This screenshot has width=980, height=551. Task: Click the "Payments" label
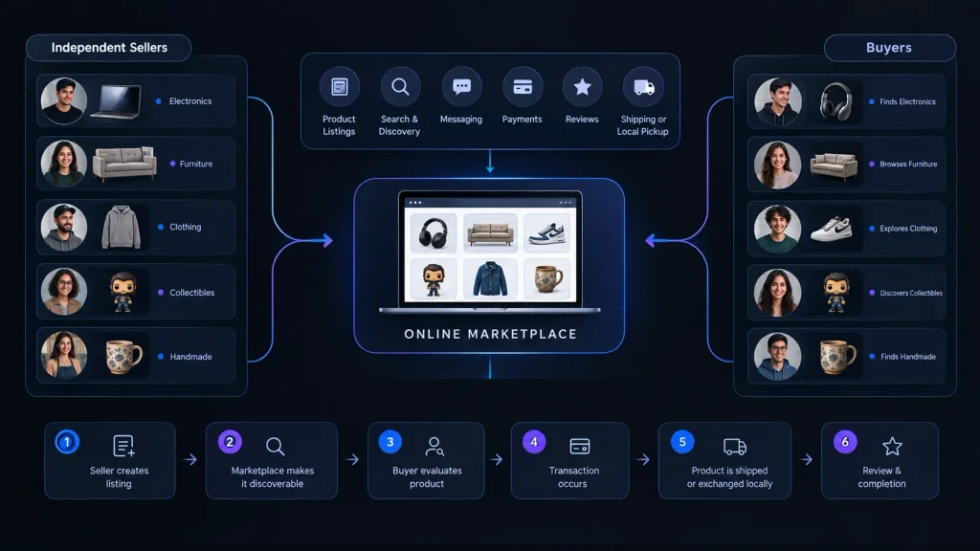522,120
